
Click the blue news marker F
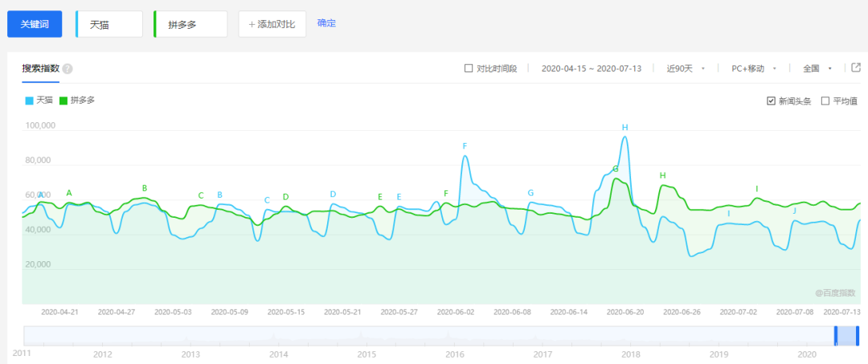pos(465,146)
